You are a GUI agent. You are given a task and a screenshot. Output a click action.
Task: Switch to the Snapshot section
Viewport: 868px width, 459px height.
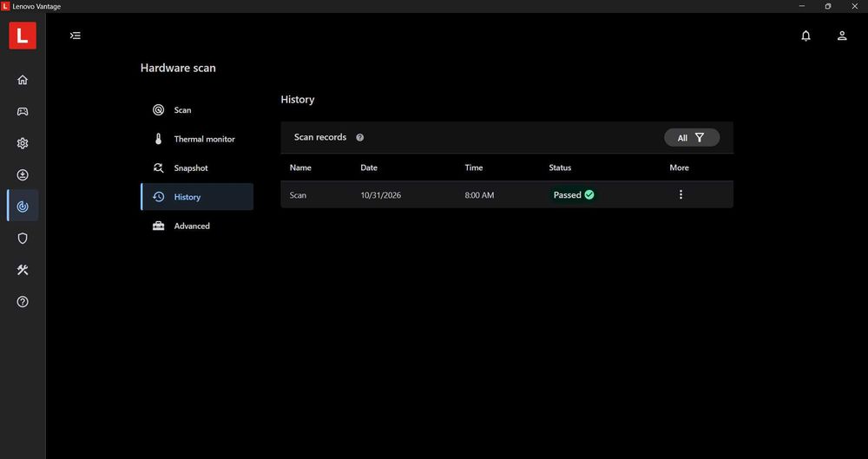[x=197, y=167]
